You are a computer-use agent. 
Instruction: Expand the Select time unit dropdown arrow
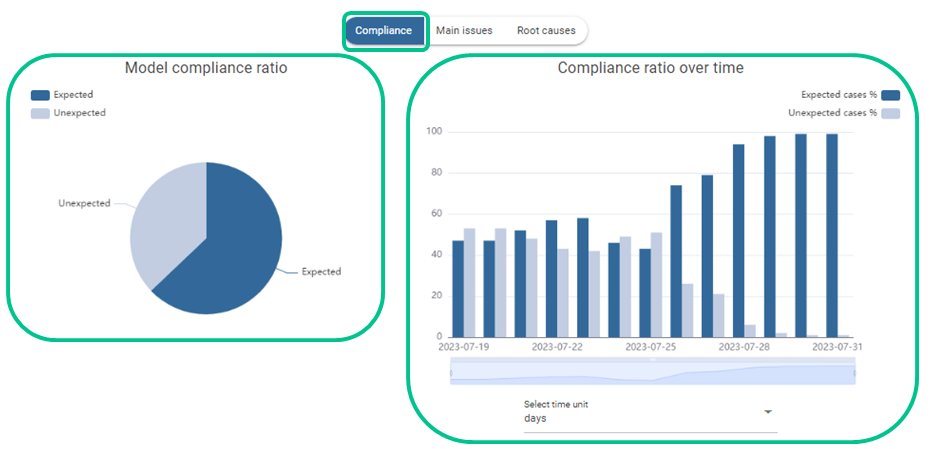point(768,412)
